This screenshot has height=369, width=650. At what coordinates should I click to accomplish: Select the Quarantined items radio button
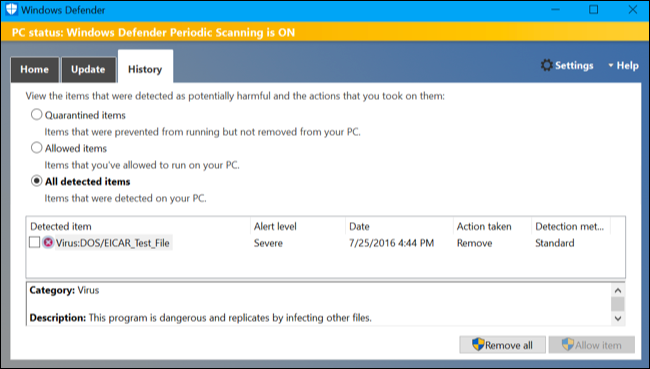[x=36, y=114]
